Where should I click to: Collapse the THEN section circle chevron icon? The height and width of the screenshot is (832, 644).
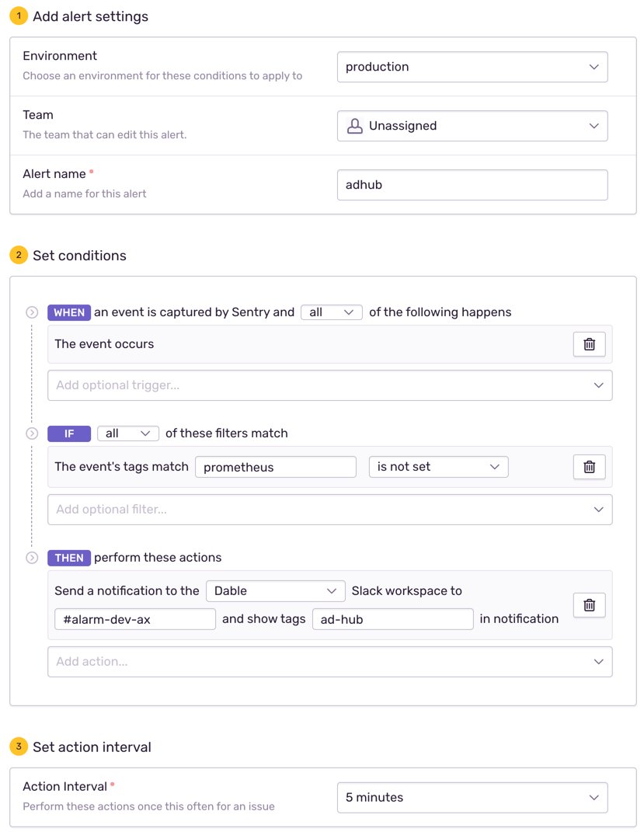coord(32,558)
